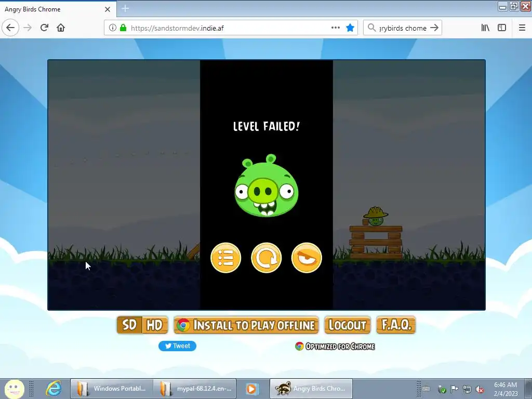Restart the level with the retry button
This screenshot has height=399, width=532.
(267, 258)
